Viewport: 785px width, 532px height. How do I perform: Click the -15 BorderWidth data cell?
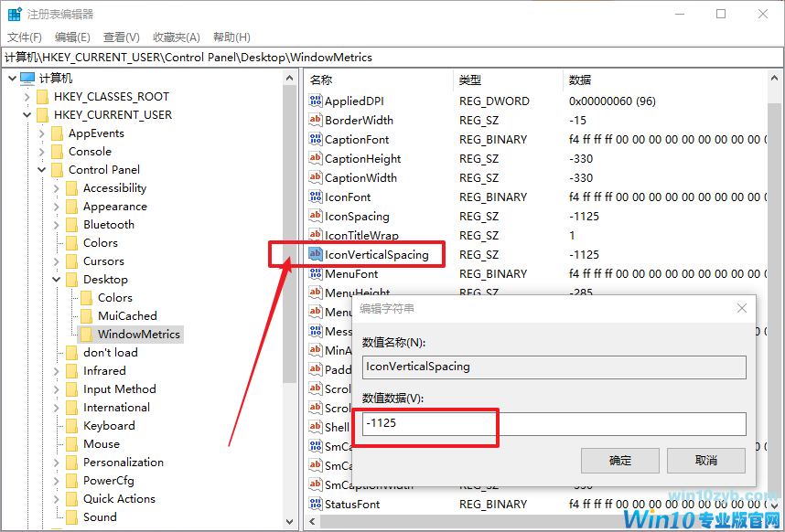[577, 120]
